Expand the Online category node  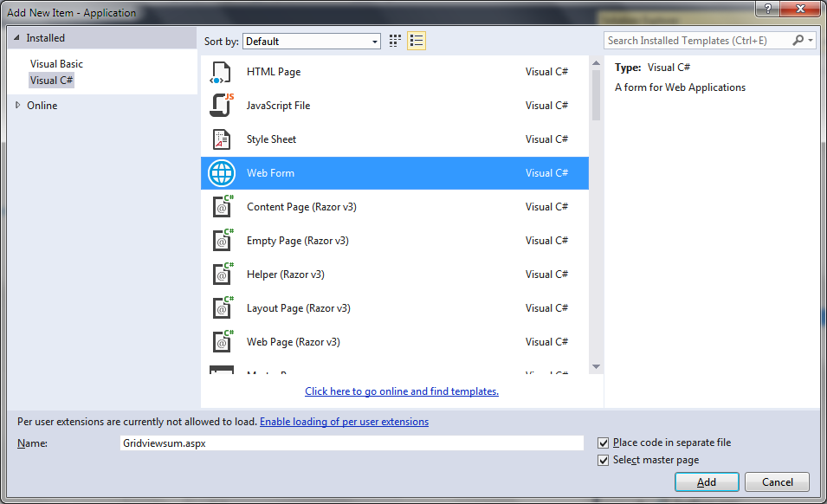[17, 105]
